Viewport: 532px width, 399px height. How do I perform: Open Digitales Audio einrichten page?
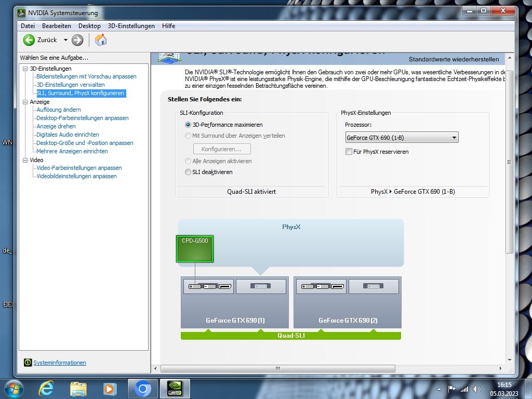pyautogui.click(x=68, y=135)
